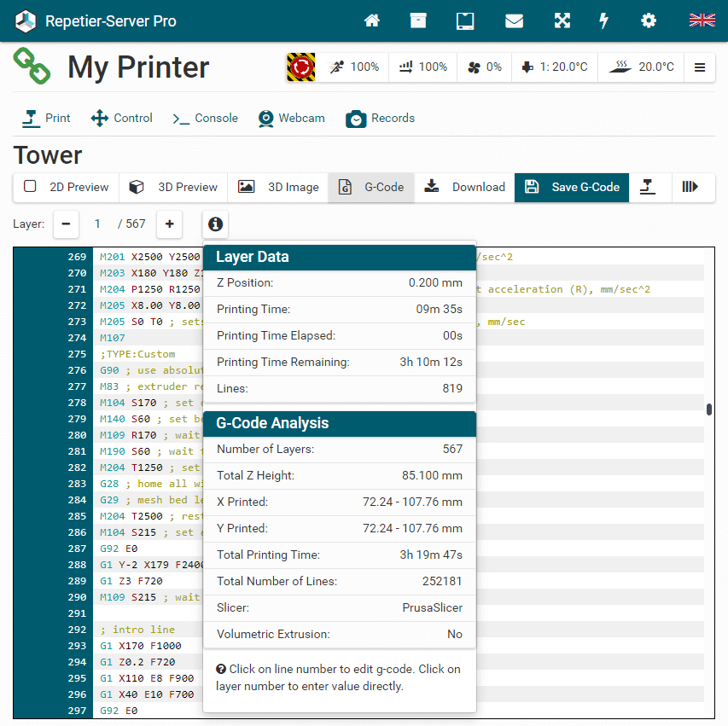Image resolution: width=728 pixels, height=726 pixels.
Task: Click the Download button
Action: pyautogui.click(x=465, y=188)
